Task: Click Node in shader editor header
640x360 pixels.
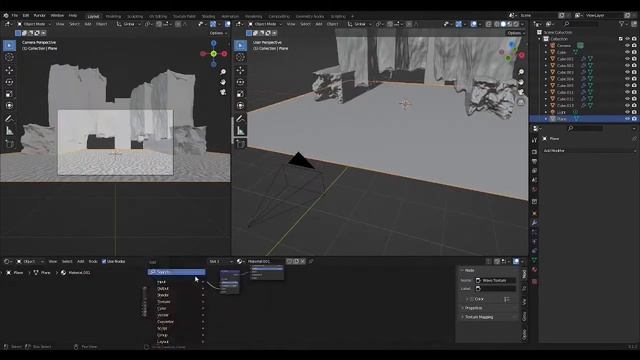Action: pos(93,261)
